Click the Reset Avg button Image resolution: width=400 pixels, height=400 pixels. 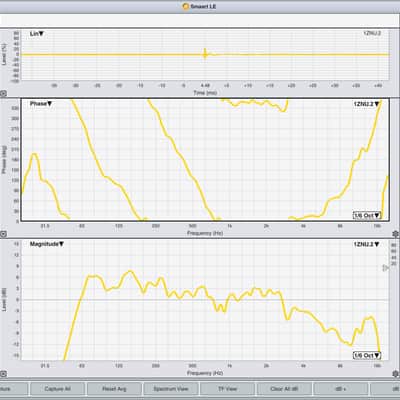[114, 389]
